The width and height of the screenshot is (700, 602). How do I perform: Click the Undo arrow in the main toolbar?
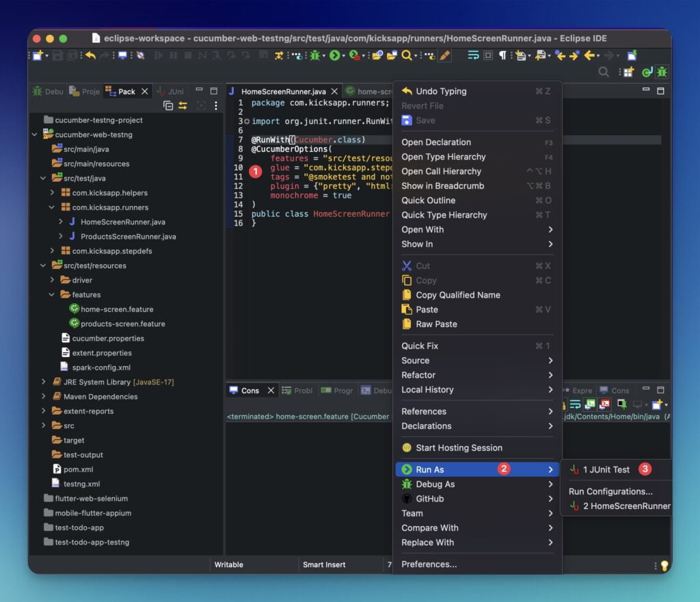91,55
